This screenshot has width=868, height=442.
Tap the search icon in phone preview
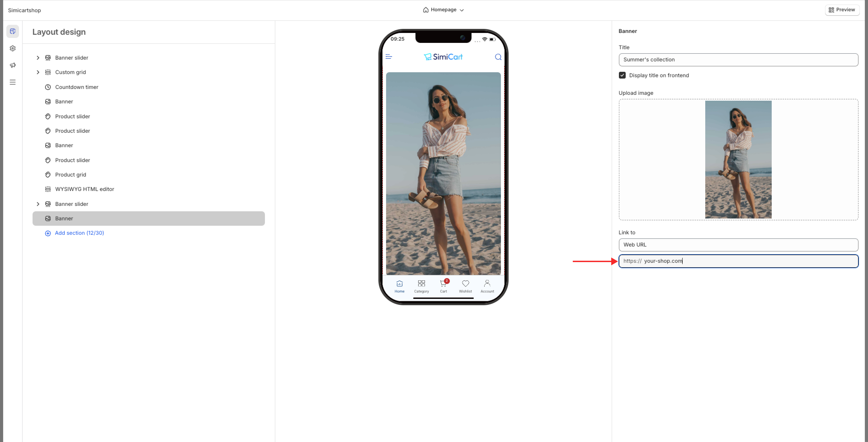pos(498,57)
